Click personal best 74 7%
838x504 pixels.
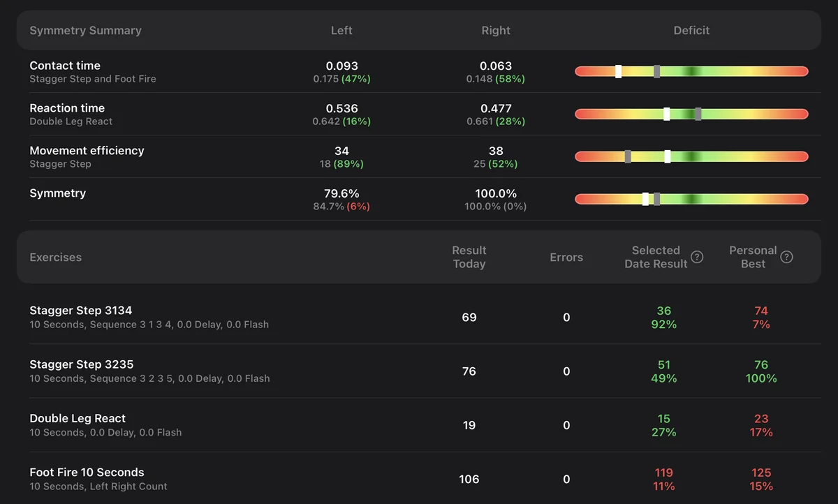[x=761, y=318]
